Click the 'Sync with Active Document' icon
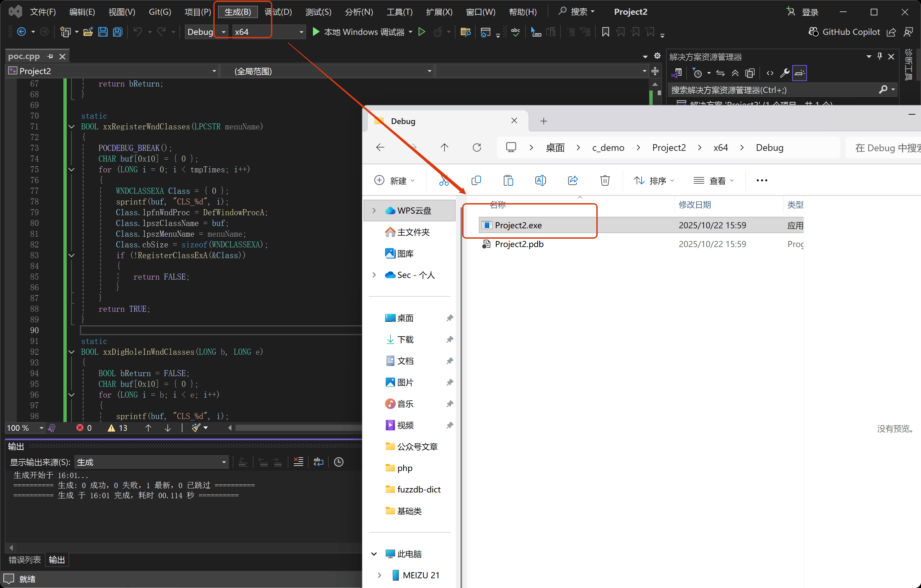The width and height of the screenshot is (921, 588). click(x=720, y=73)
